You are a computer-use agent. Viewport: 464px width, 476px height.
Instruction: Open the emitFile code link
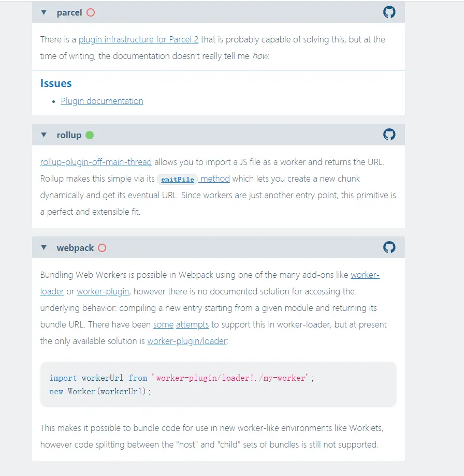point(178,179)
